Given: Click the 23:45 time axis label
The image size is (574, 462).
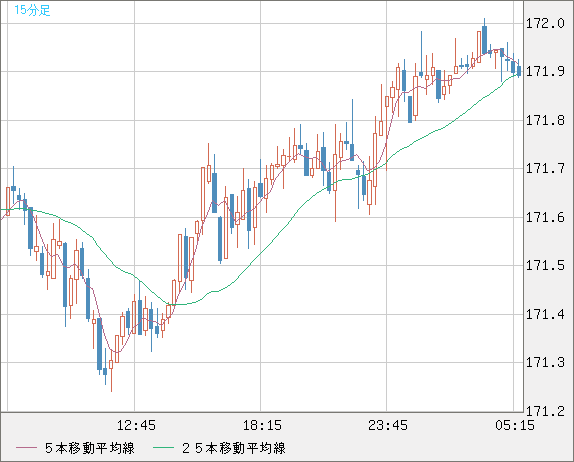Looking at the screenshot, I should pyautogui.click(x=388, y=425).
